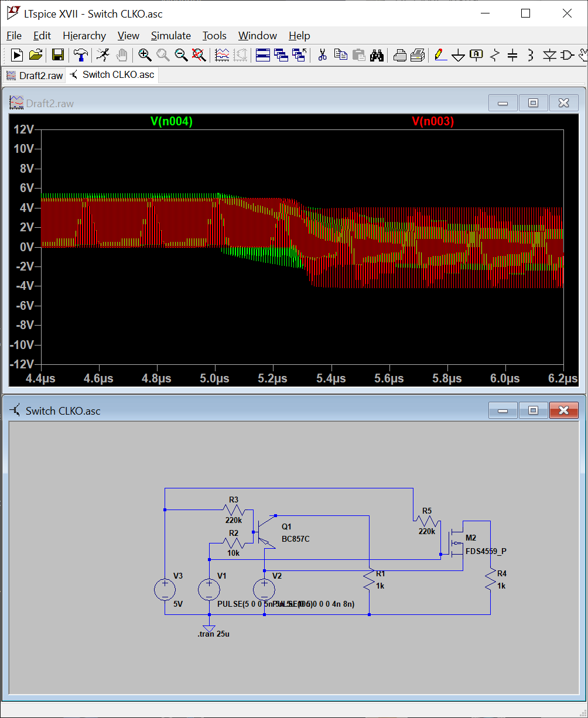
Task: Open the Simulate menu
Action: pos(171,36)
